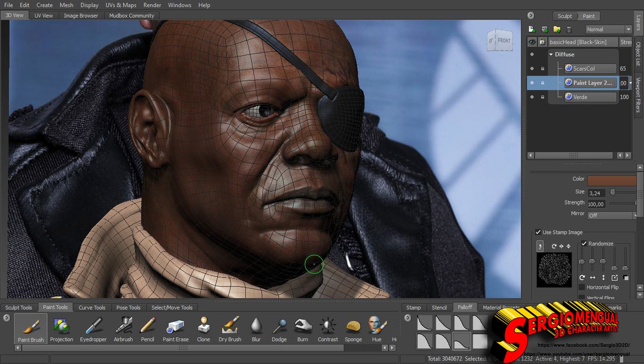Collapse the stamp tray with arrow button
The height and width of the screenshot is (364, 644).
408,318
